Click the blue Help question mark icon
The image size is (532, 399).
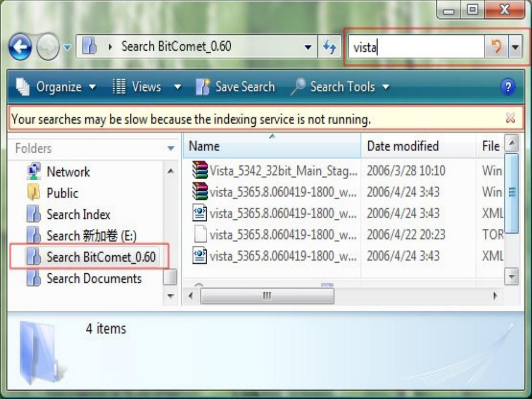point(508,87)
